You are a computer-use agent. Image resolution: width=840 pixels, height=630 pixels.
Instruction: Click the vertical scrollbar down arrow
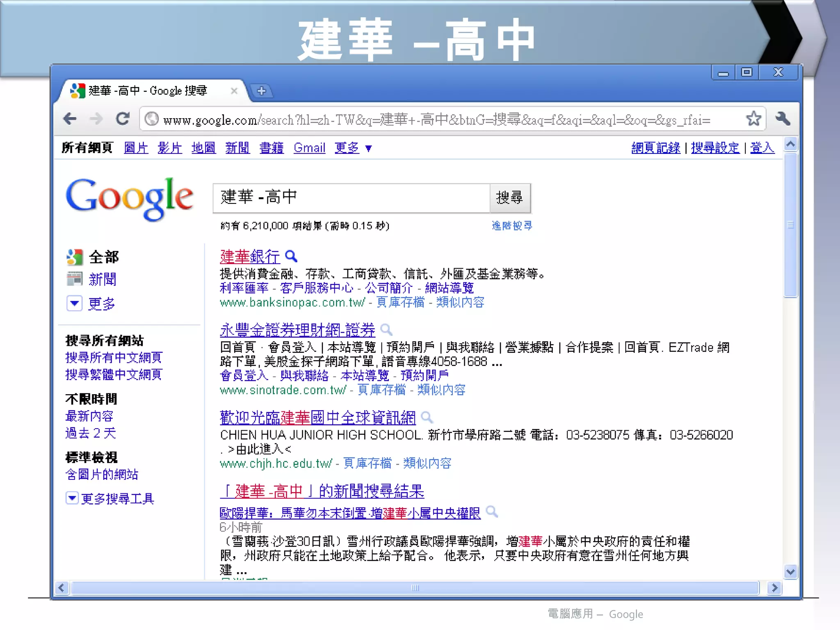tap(791, 572)
